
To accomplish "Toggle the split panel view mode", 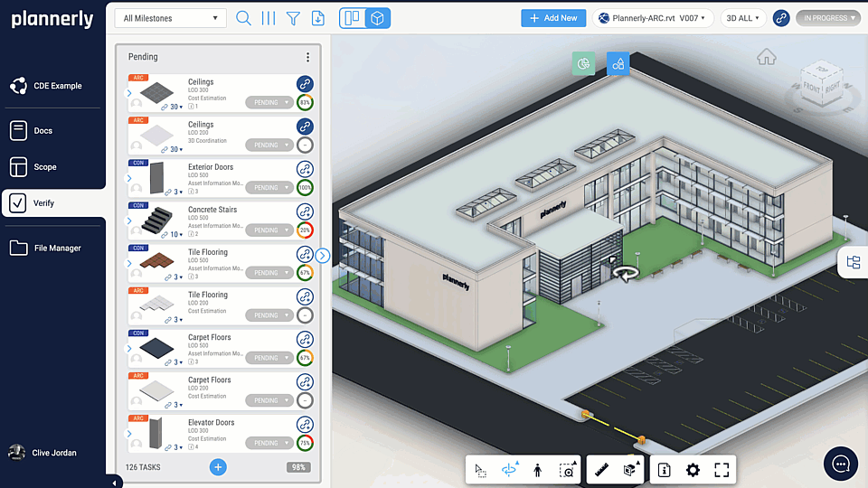I will click(x=353, y=18).
